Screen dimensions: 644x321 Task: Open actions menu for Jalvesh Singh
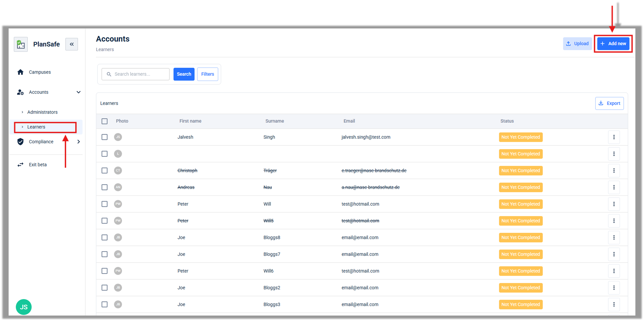click(614, 137)
